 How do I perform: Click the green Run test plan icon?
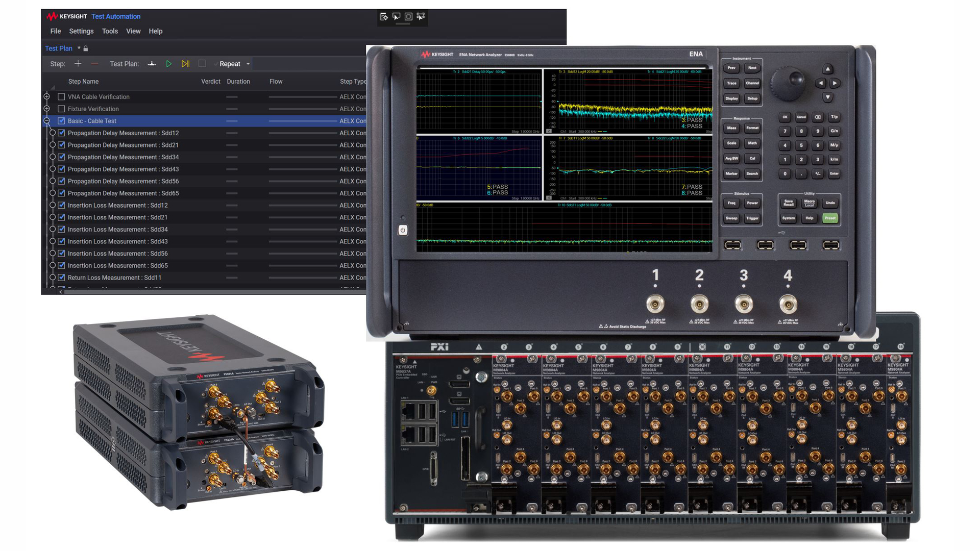[169, 64]
